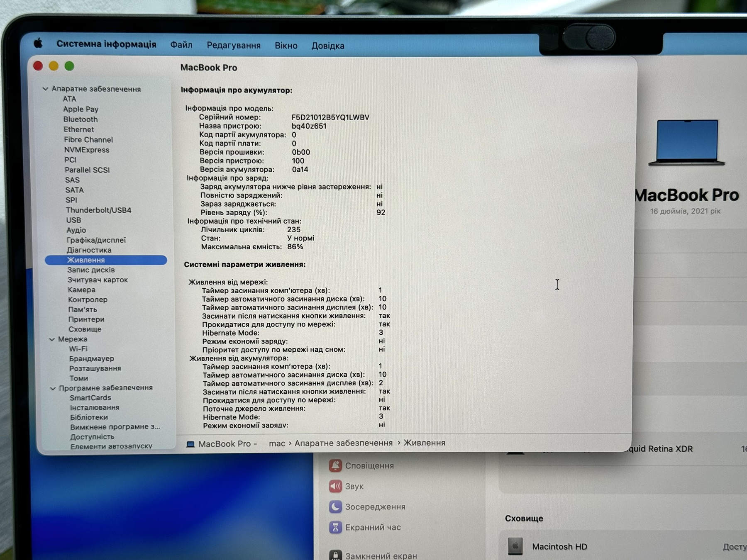The width and height of the screenshot is (747, 560).
Task: Select Wi-Fi under Мережа
Action: point(78,349)
